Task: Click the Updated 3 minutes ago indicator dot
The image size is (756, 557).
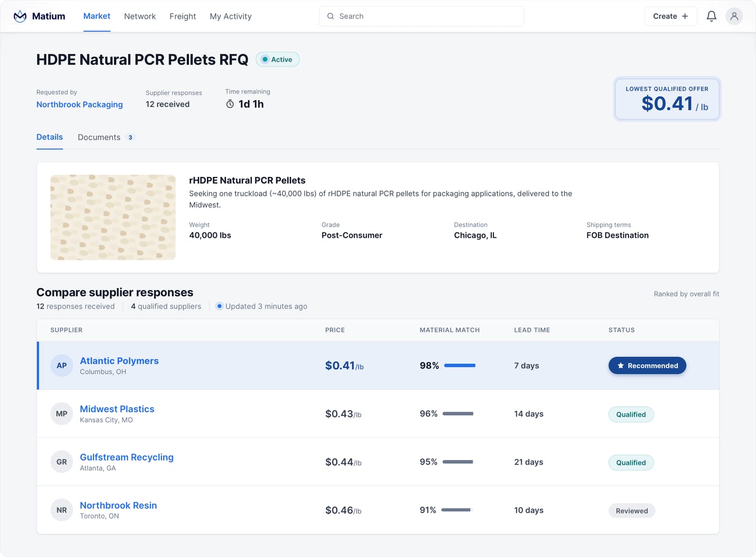Action: coord(219,306)
